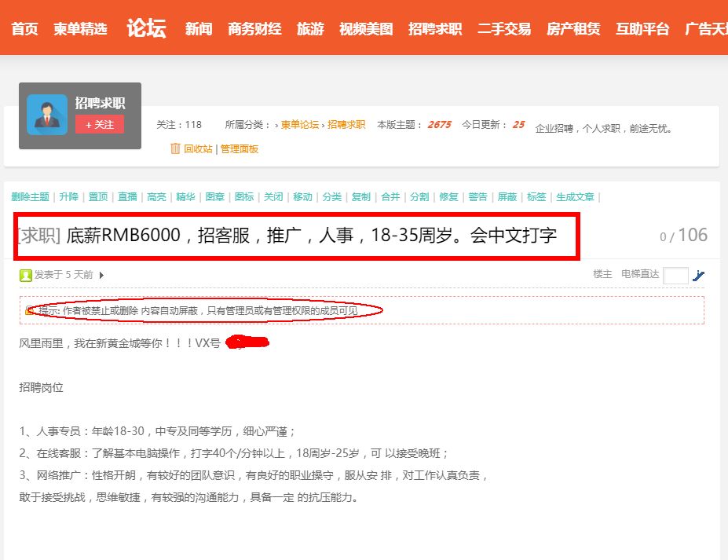This screenshot has height=560, width=728.
Task: Click the green poster icon beside 发表于
Action: tap(26, 275)
